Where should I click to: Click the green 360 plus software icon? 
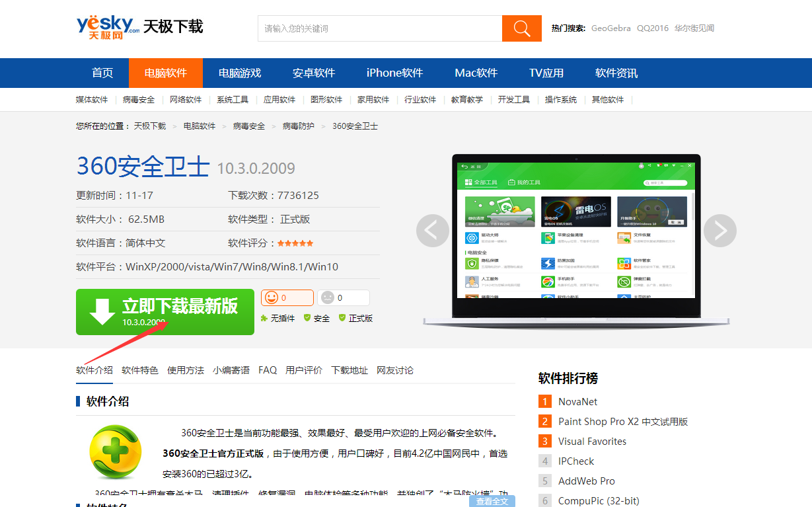pyautogui.click(x=116, y=452)
